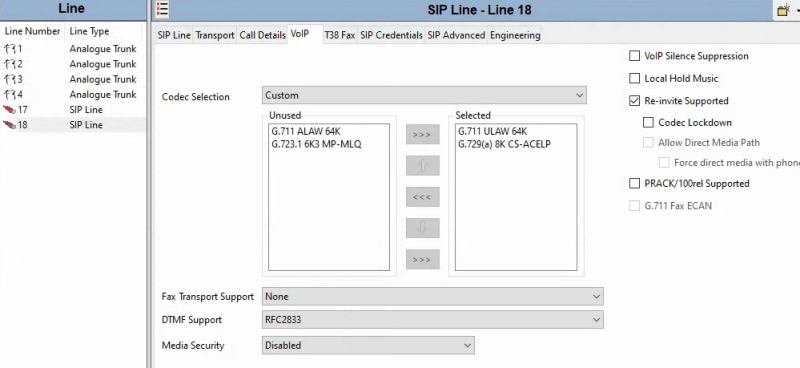Select Analogue Trunk line 4 icon
Image resolution: width=800 pixels, height=368 pixels.
tap(10, 95)
